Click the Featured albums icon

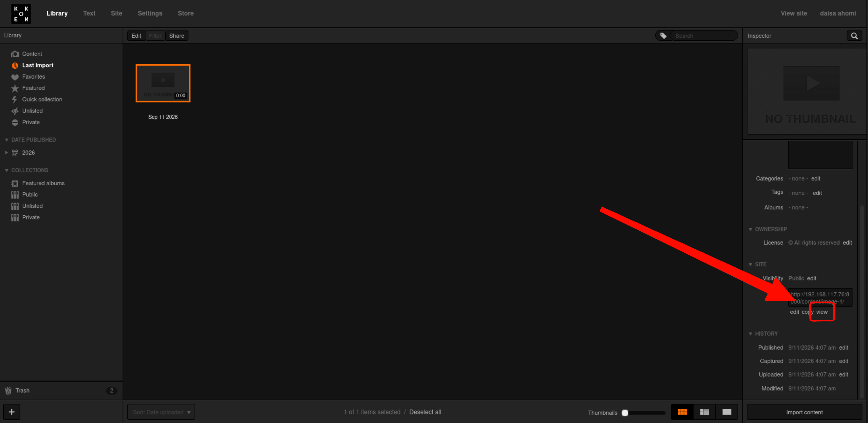[15, 183]
